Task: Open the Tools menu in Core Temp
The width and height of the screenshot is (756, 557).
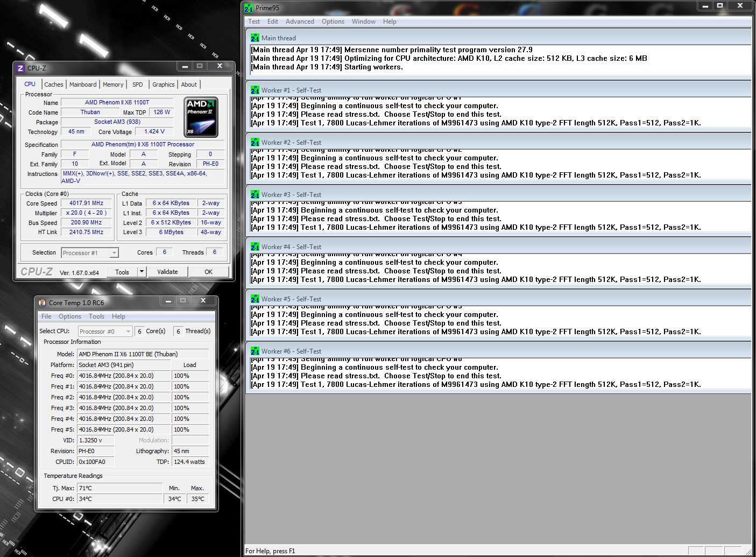Action: pos(97,316)
